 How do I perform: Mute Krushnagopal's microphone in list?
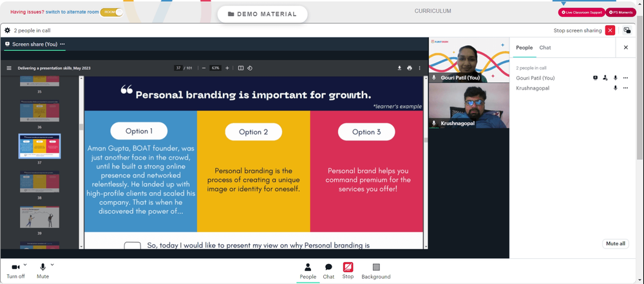(615, 88)
